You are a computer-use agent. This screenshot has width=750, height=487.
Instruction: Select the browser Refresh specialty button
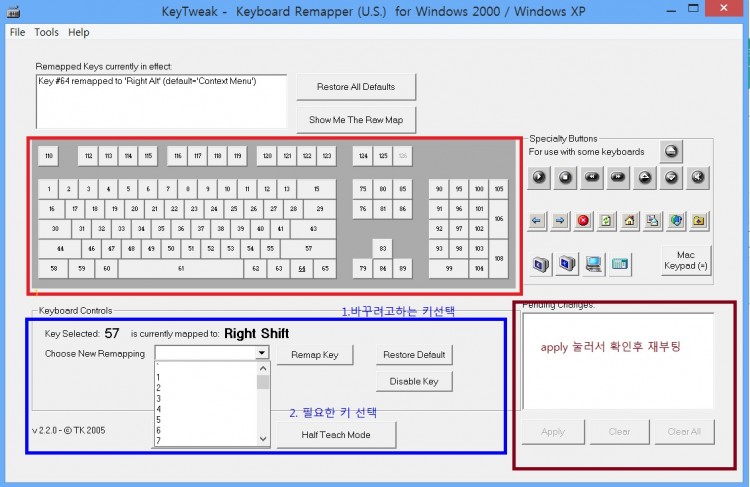coord(605,220)
